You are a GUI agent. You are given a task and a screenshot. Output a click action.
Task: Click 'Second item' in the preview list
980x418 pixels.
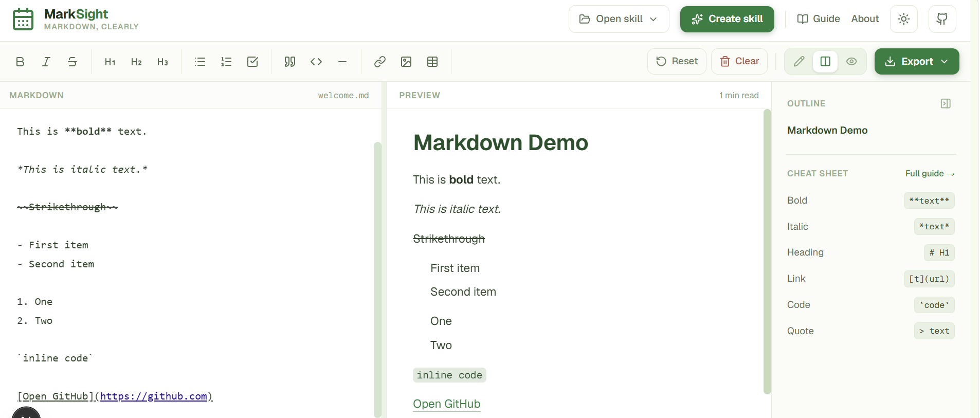click(x=463, y=292)
